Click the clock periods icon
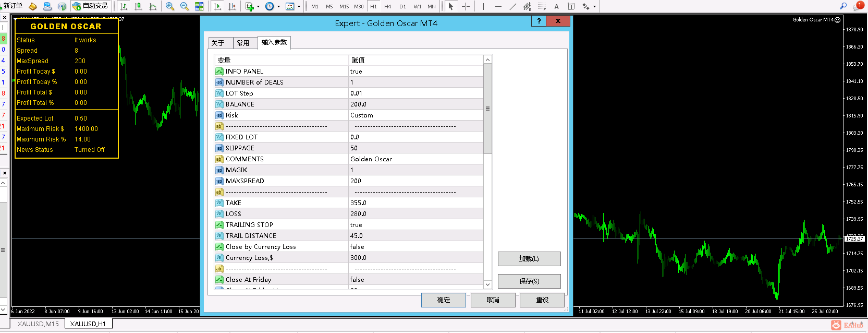Screen dimensions: 868x333 (270, 6)
